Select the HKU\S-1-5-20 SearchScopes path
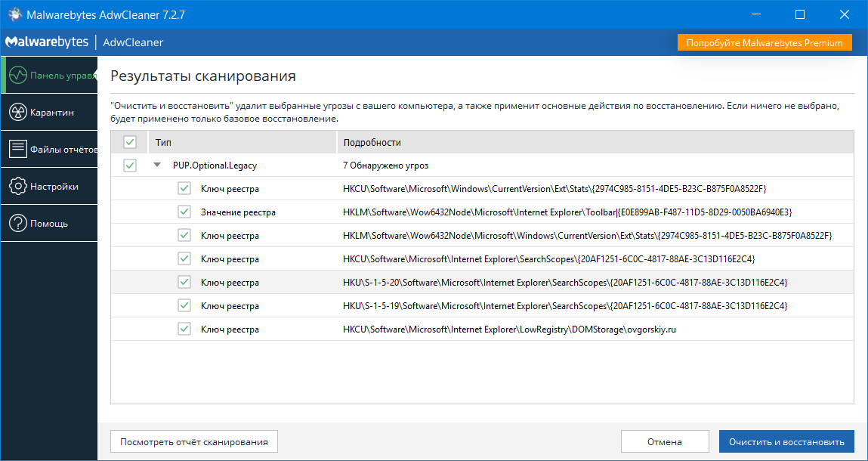Screen dimensions: 868x461 564,283
